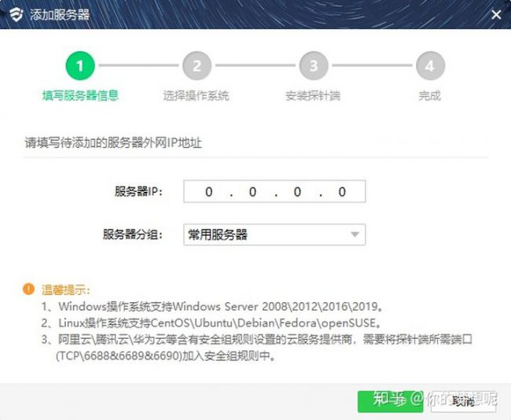Focus the first octet of 服务器IP

click(x=209, y=192)
